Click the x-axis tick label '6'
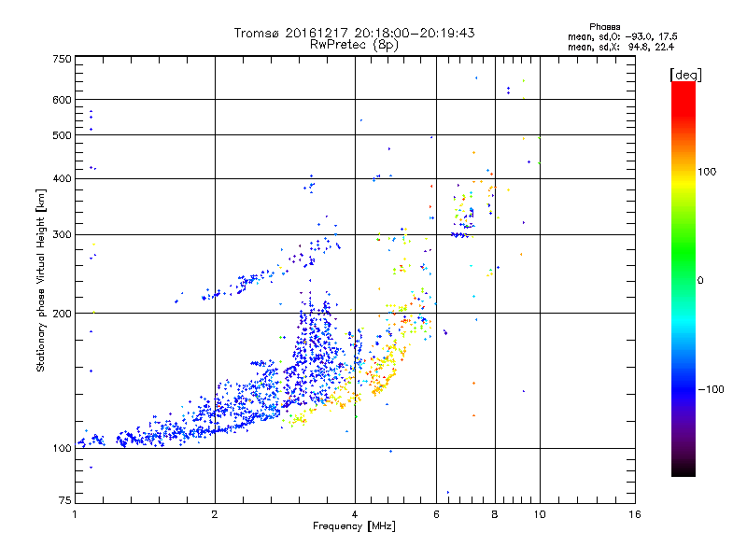Image resolution: width=747 pixels, height=560 pixels. click(436, 514)
